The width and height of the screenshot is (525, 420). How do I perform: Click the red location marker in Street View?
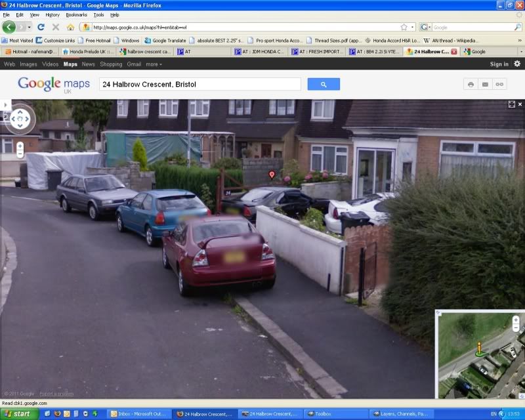[272, 175]
